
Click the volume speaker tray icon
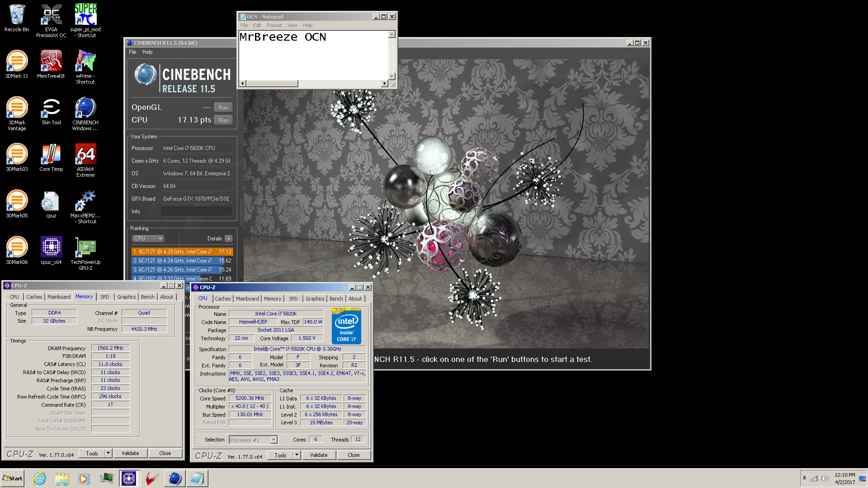[x=825, y=479]
